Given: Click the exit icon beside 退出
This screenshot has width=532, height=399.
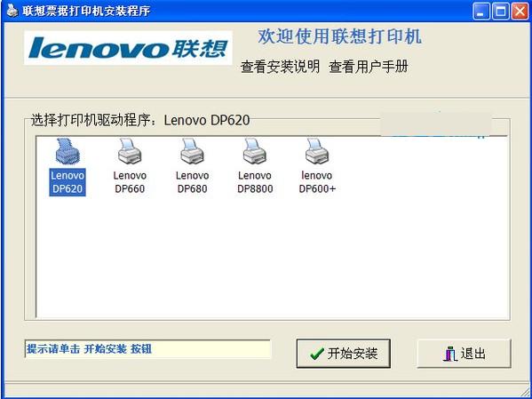Looking at the screenshot, I should point(450,354).
